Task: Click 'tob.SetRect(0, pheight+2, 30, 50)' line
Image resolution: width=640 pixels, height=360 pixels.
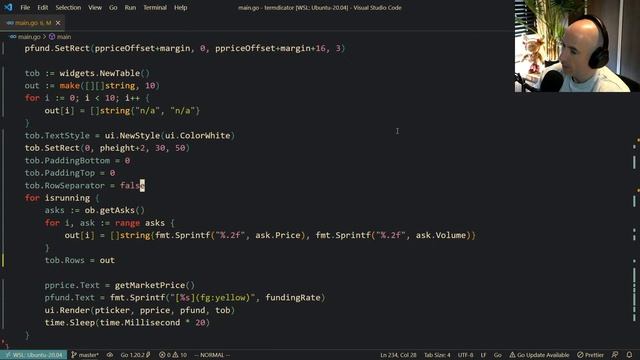Action: click(107, 148)
